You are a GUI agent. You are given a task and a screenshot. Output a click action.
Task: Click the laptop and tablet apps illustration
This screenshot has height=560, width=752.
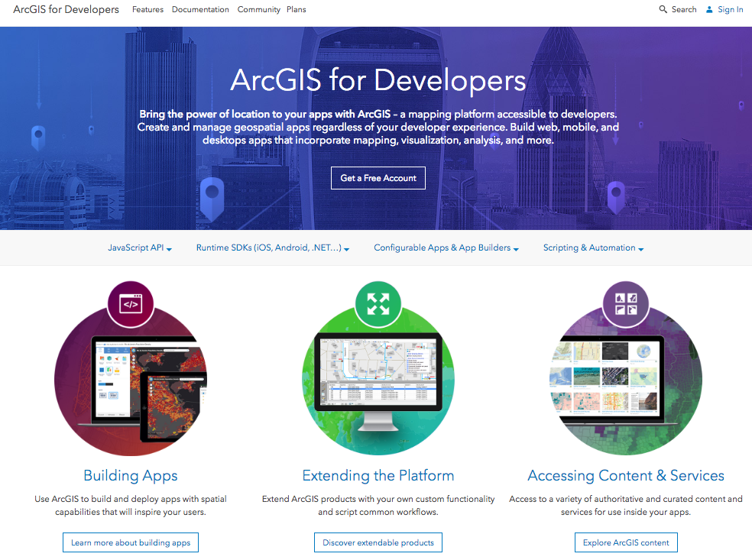pyautogui.click(x=131, y=381)
